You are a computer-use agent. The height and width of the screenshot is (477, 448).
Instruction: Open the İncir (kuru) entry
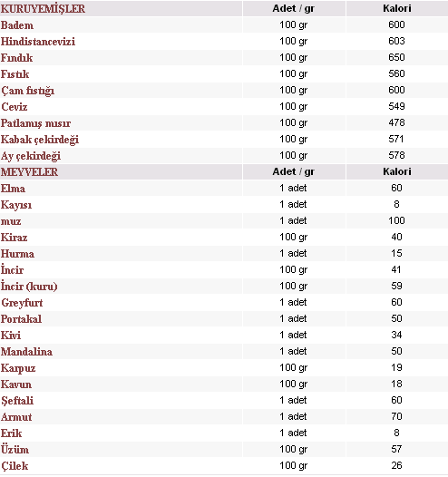pos(29,287)
